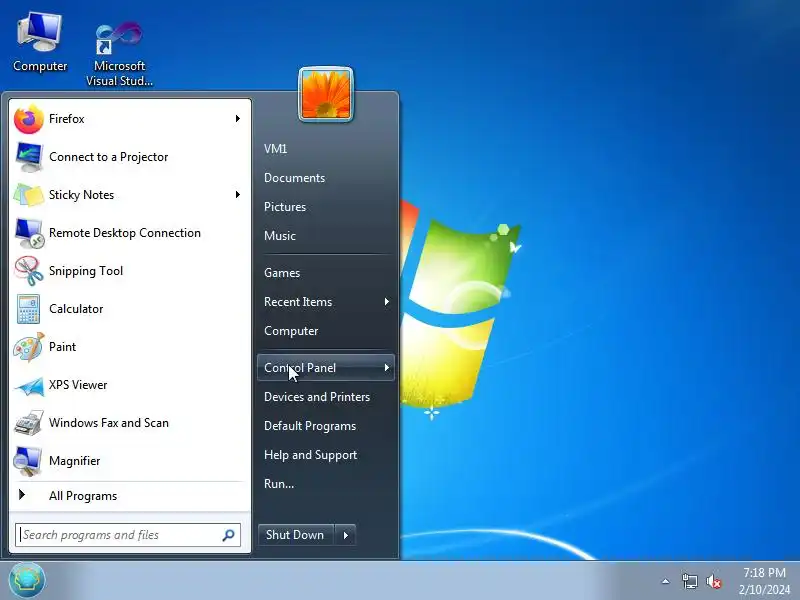
Task: Open the Shut Down options arrow
Action: [x=346, y=535]
